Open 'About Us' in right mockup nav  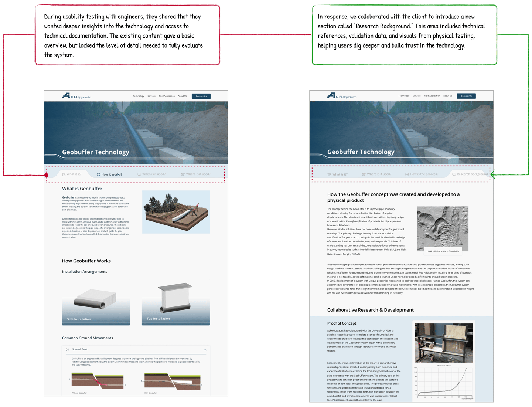(448, 96)
